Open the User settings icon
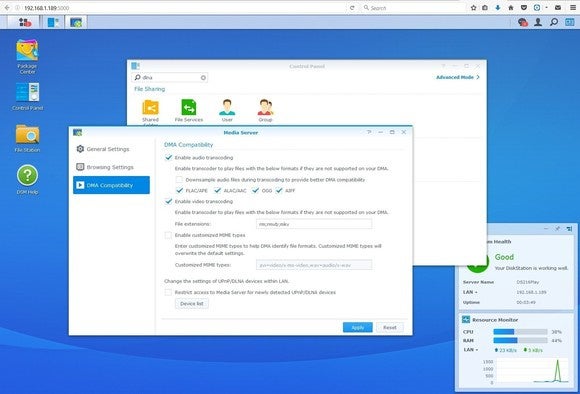Image resolution: width=580 pixels, height=394 pixels. (227, 110)
